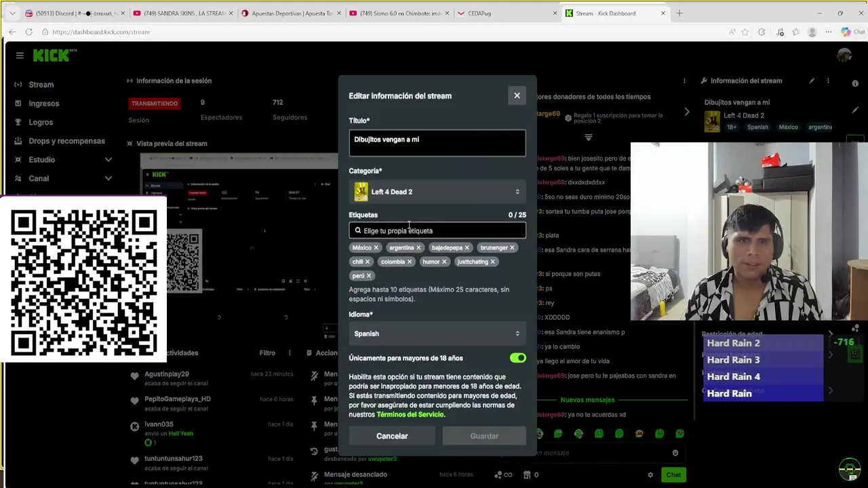
Task: Open the Información del stream panel options menu
Action: click(x=828, y=81)
